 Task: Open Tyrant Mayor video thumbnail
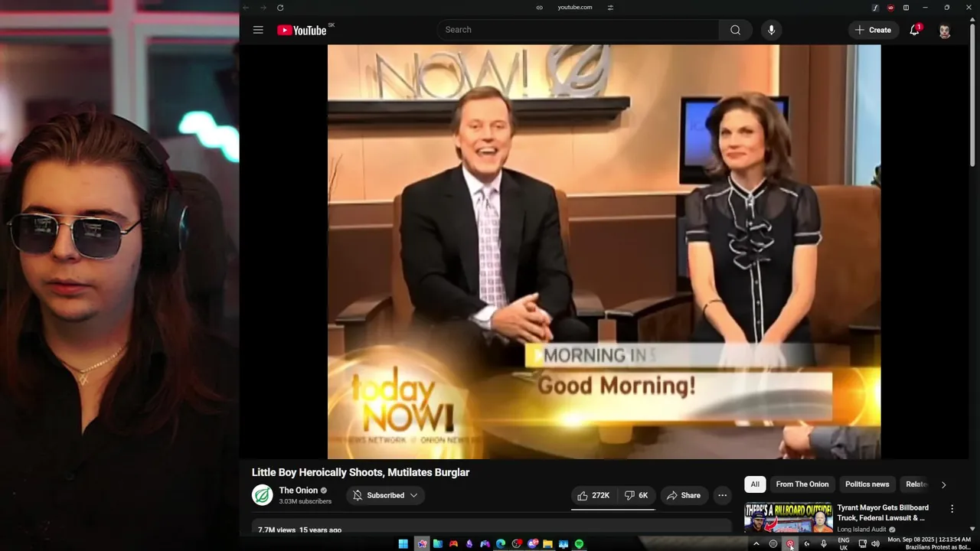(789, 517)
